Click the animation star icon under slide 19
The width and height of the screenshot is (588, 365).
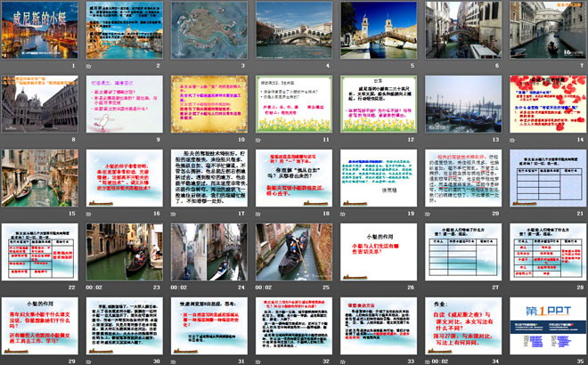tap(343, 214)
